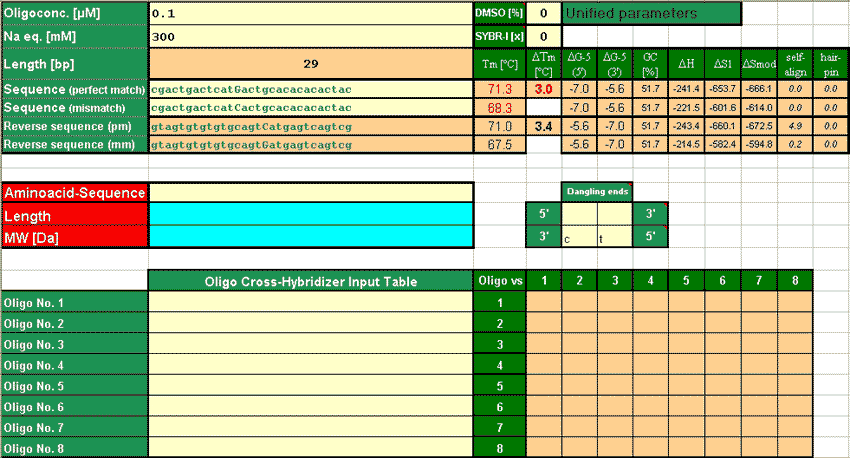Select the dangling end cell containing 'c'
Viewport: 850px width, 458px height.
tap(579, 237)
